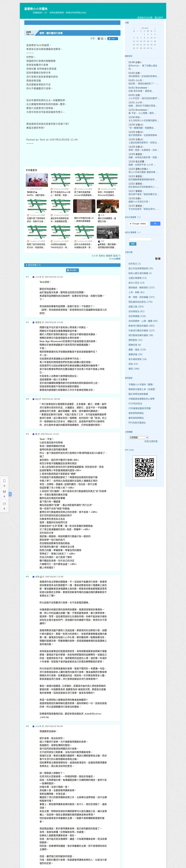Open category 現代教會音樂的偏差 (36)
Viewport: 186px width, 868px height.
[141, 335]
